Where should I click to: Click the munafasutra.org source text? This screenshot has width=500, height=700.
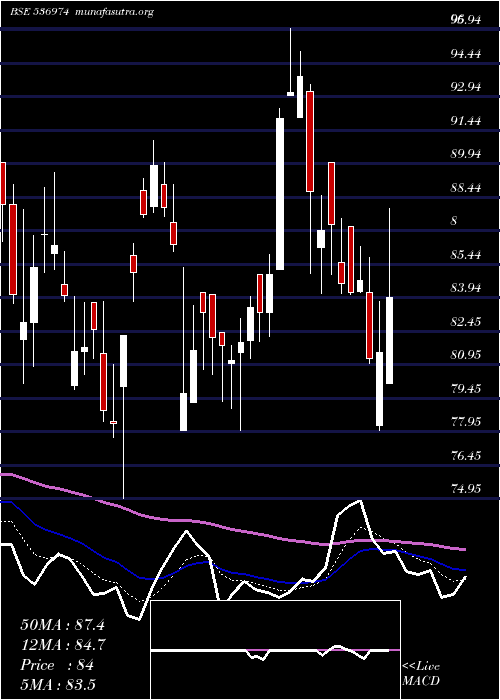tap(115, 12)
